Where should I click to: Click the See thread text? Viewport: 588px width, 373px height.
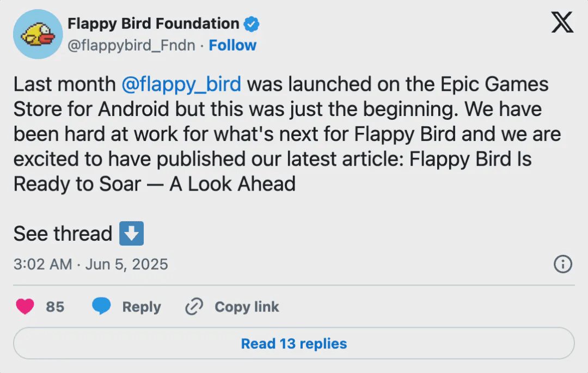[63, 234]
